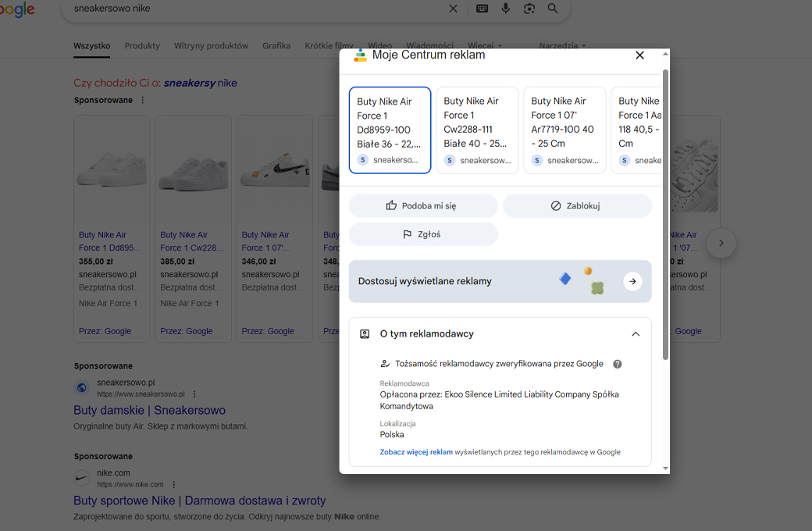Clear the search box with the X icon

[x=453, y=9]
